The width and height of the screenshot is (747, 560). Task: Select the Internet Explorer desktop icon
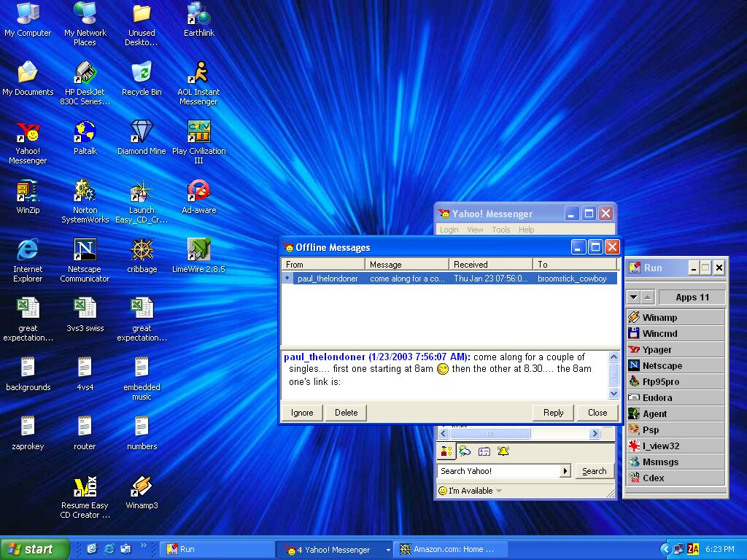coord(28,260)
